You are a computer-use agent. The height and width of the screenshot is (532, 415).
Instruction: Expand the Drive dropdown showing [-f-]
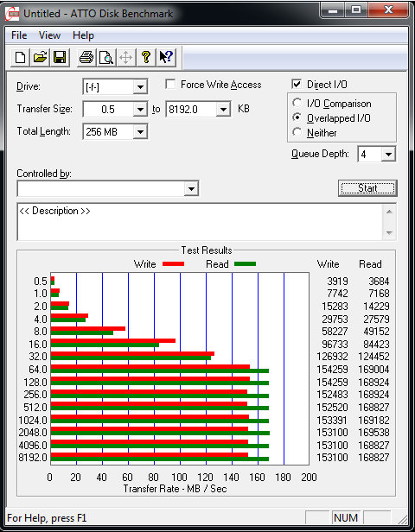pyautogui.click(x=140, y=87)
